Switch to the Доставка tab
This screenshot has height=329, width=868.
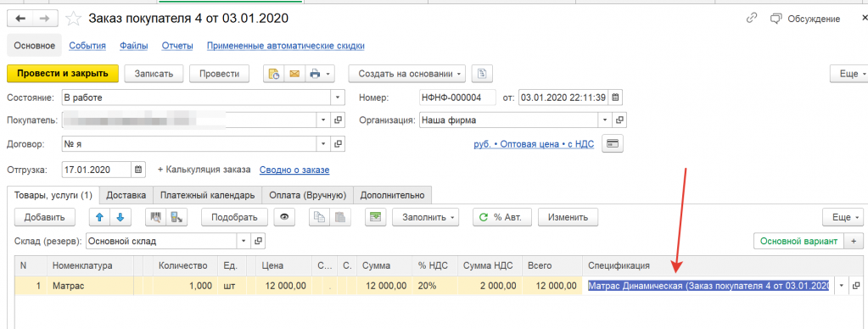pyautogui.click(x=126, y=195)
